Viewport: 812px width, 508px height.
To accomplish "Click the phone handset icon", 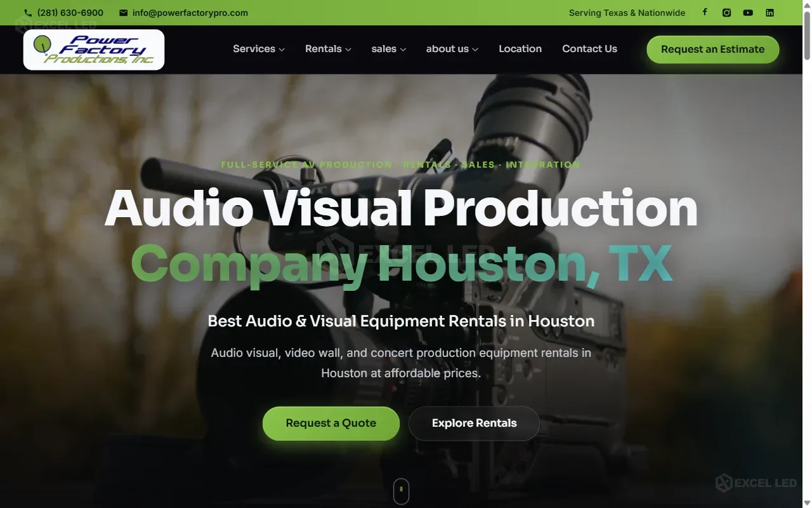I will click(28, 13).
